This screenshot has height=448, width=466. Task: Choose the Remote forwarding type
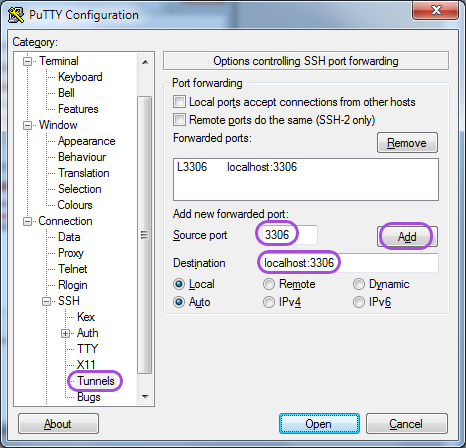click(x=269, y=284)
